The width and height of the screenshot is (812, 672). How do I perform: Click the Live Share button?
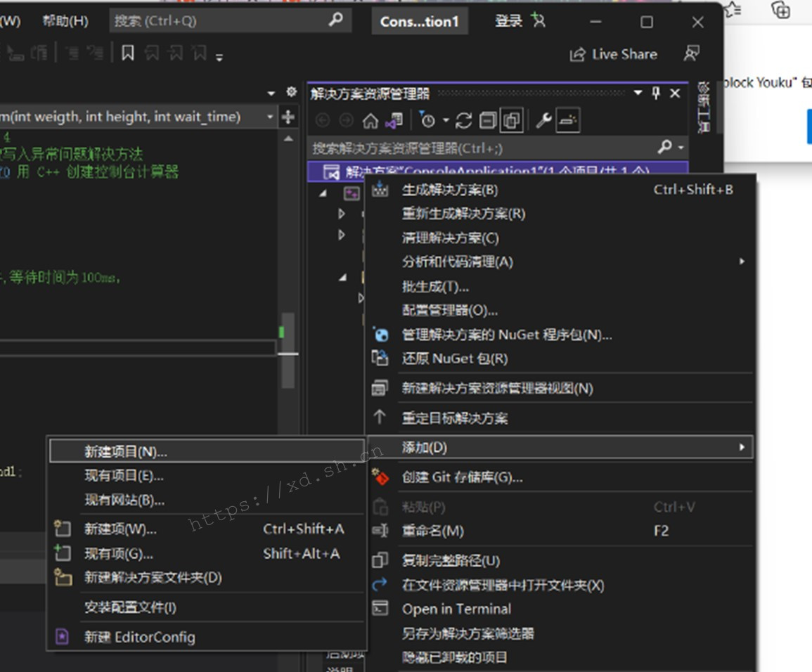coord(613,54)
